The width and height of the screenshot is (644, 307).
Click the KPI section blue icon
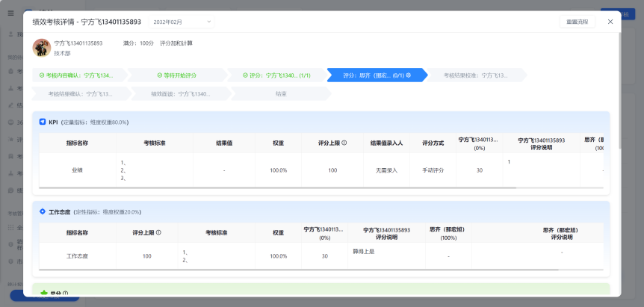pyautogui.click(x=43, y=122)
